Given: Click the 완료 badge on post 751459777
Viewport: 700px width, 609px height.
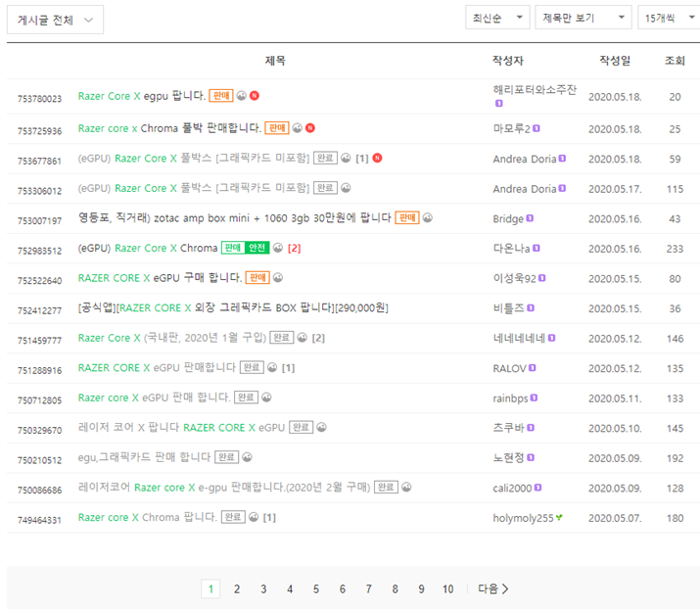Looking at the screenshot, I should 281,338.
